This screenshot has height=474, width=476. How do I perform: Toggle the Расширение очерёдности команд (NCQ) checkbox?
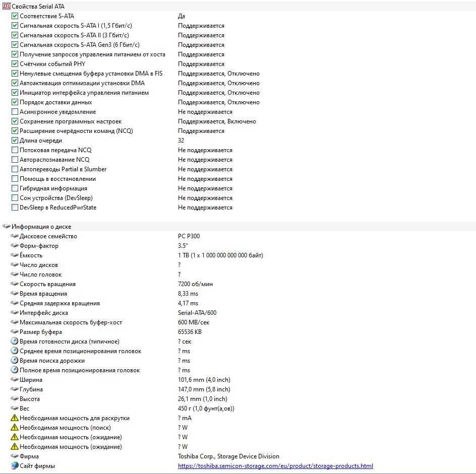coord(15,130)
